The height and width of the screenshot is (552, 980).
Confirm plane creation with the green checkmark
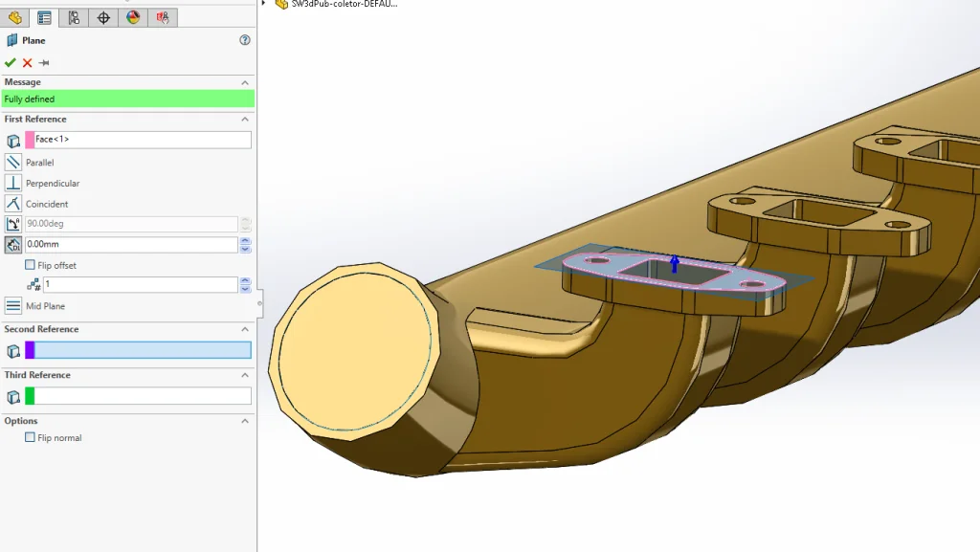point(10,61)
